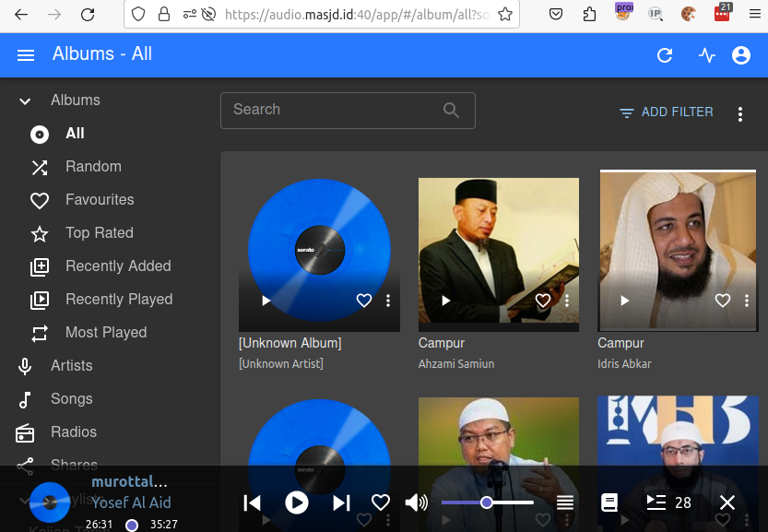This screenshot has width=768, height=532.
Task: Open the user profile menu
Action: pyautogui.click(x=740, y=55)
